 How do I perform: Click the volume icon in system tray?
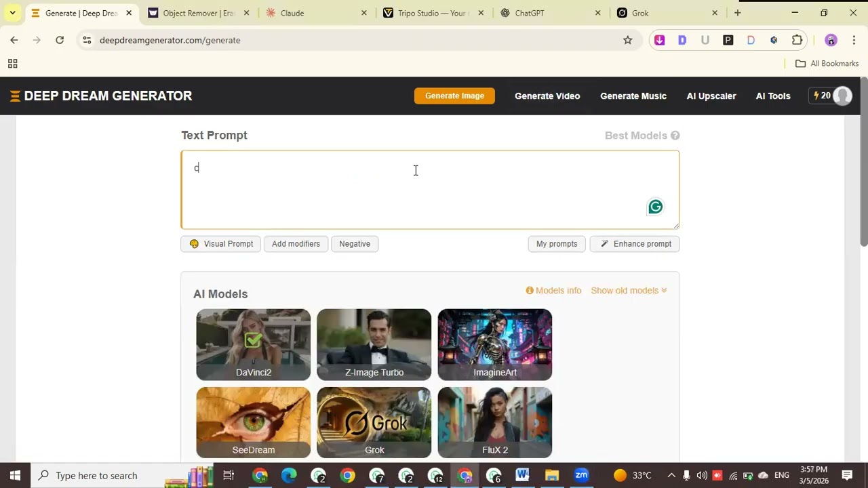pos(702,475)
